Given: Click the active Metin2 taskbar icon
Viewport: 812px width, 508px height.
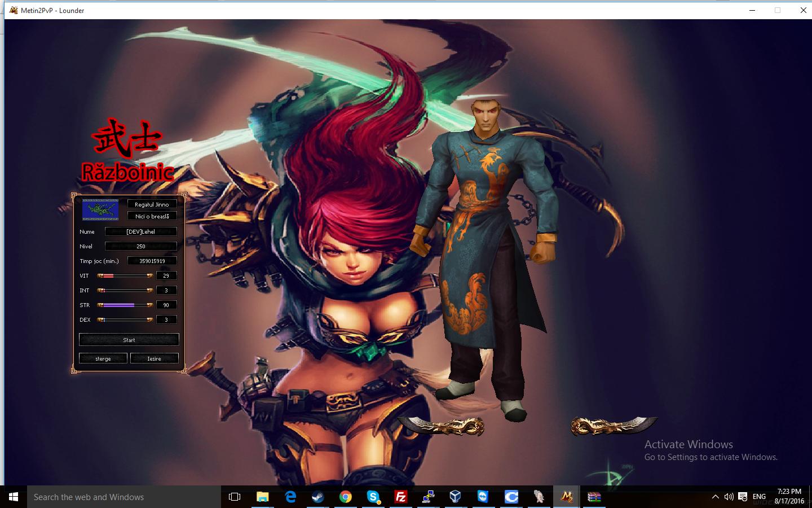Looking at the screenshot, I should [566, 497].
